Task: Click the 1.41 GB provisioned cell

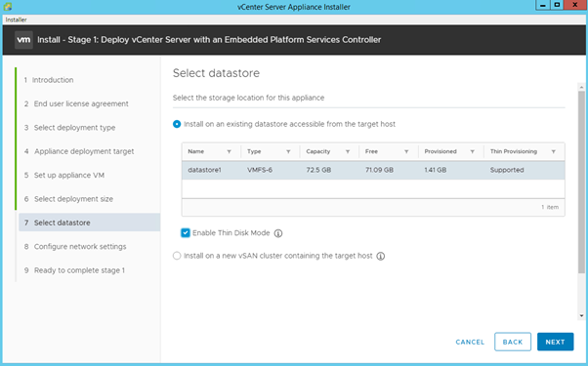Action: click(435, 170)
